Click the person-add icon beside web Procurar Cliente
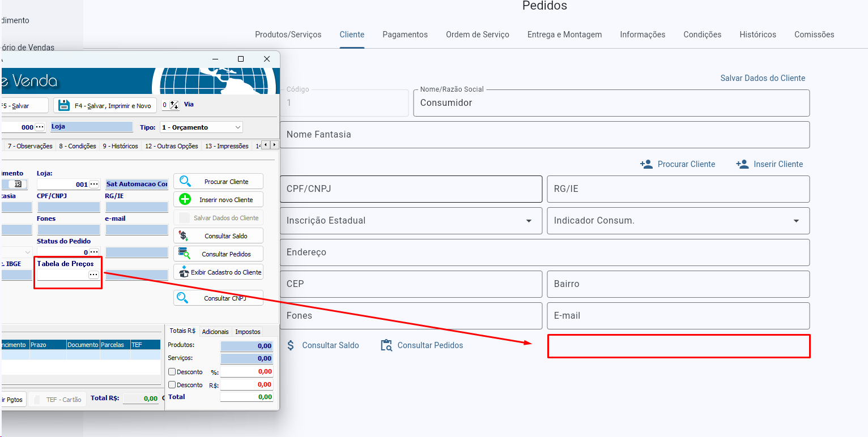 point(646,164)
